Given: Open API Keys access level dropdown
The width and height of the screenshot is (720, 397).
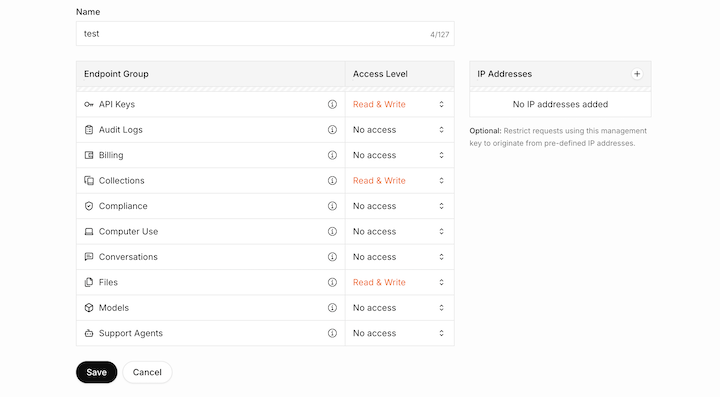Looking at the screenshot, I should pyautogui.click(x=399, y=105).
